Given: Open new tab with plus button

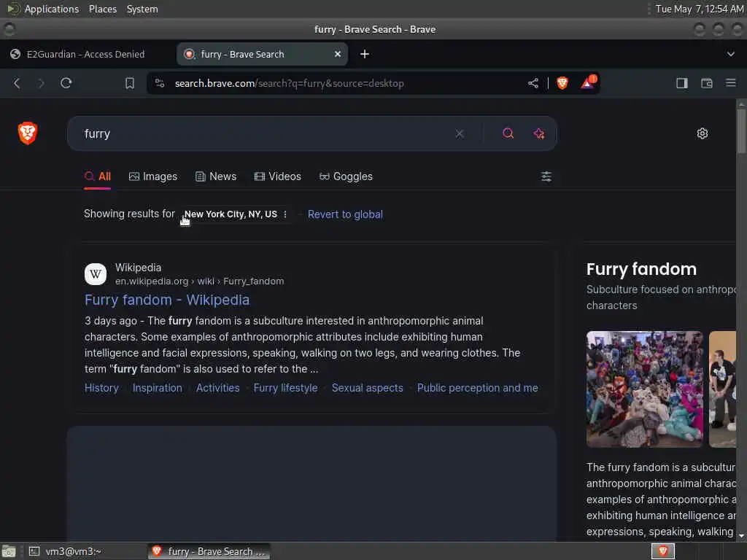Looking at the screenshot, I should tap(365, 54).
